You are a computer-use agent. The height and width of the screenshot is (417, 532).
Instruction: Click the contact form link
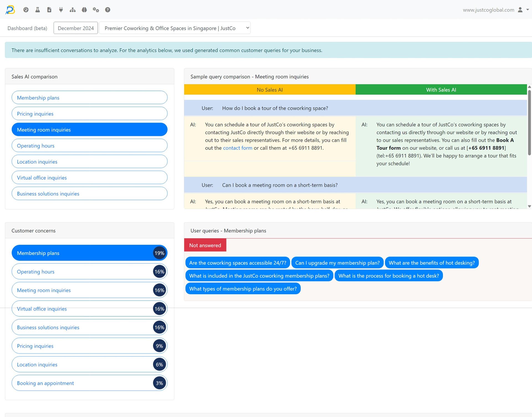point(237,148)
